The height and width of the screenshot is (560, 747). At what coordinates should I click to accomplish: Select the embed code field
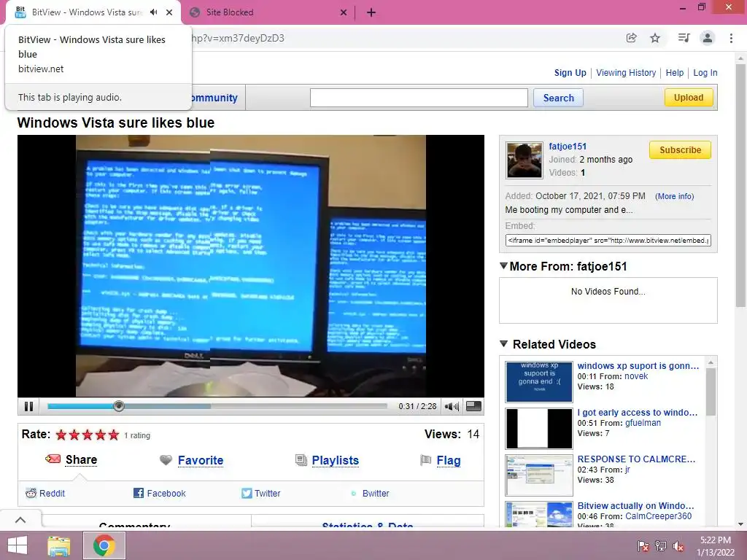tap(608, 241)
